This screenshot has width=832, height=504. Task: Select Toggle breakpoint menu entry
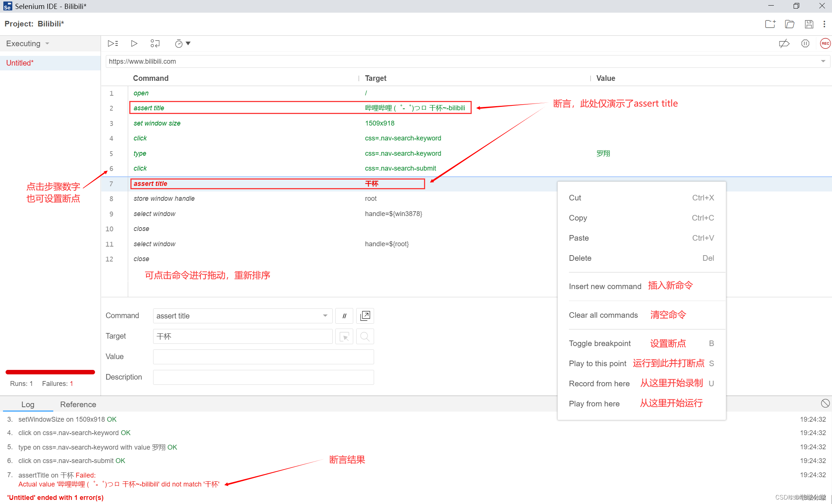(642, 343)
